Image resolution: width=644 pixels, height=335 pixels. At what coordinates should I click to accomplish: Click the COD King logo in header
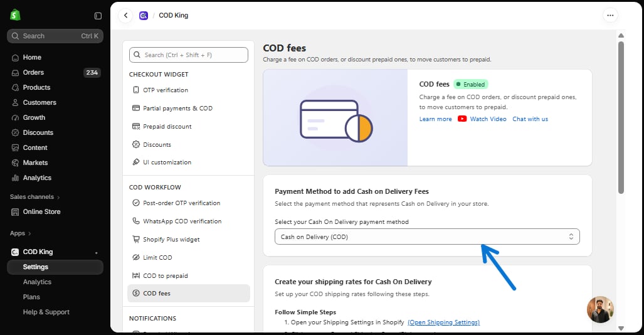click(144, 16)
